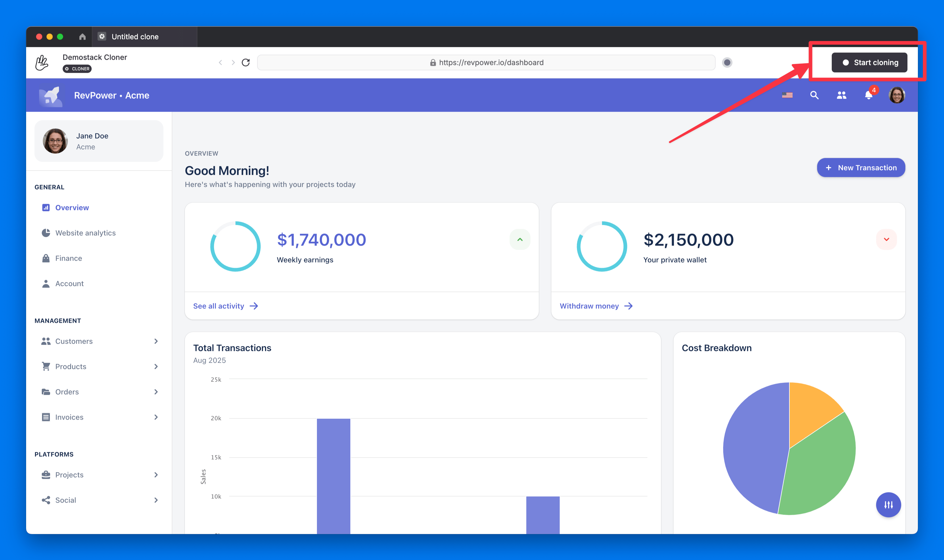Click the $2,150,000 wallet value

(x=688, y=240)
